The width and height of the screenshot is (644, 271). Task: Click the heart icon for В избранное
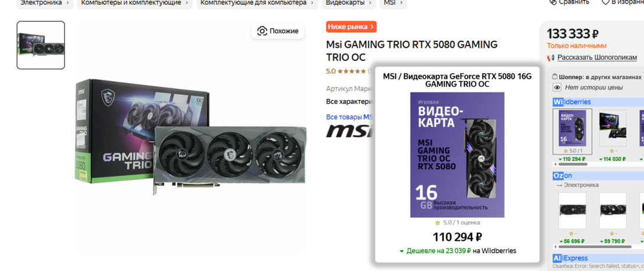click(x=606, y=2)
